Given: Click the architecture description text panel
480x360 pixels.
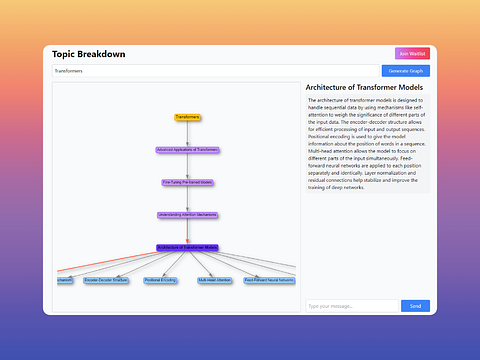Looking at the screenshot, I should [368, 144].
